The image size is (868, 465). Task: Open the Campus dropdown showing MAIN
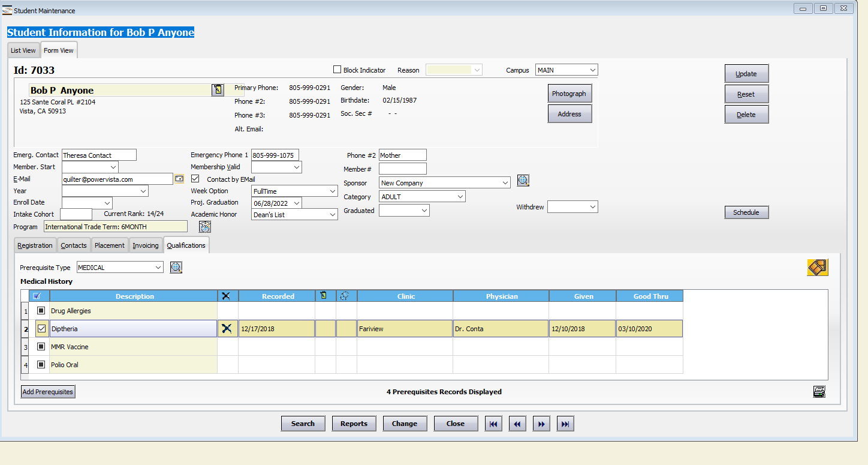point(592,70)
